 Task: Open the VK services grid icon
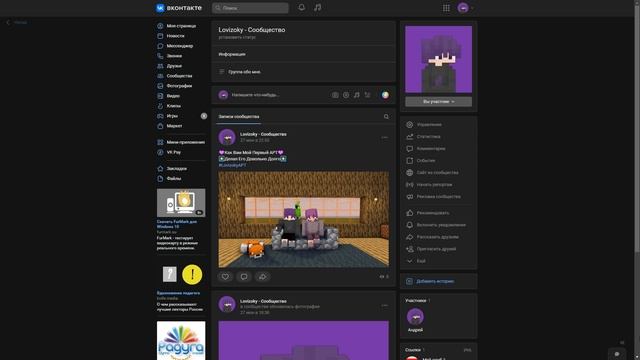pos(446,8)
